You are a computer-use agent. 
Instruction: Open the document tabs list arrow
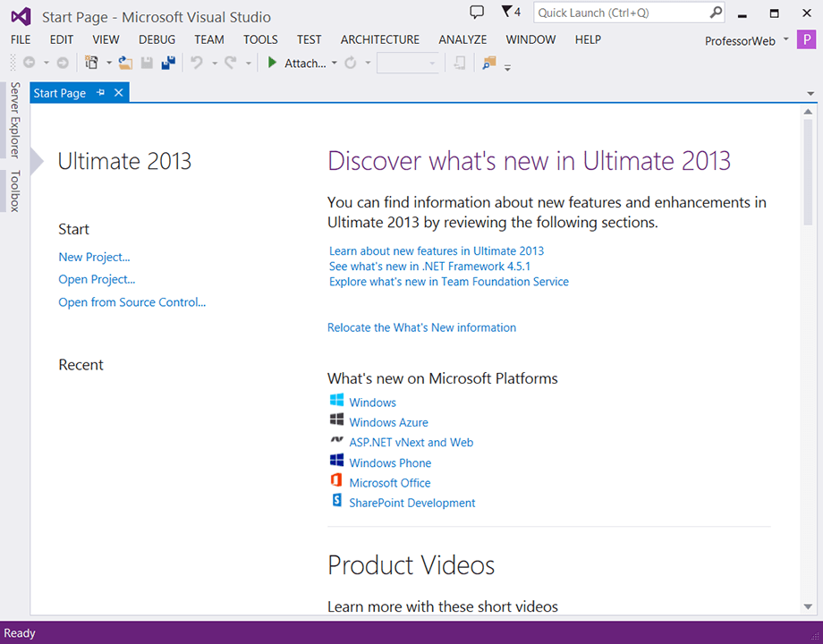point(810,93)
